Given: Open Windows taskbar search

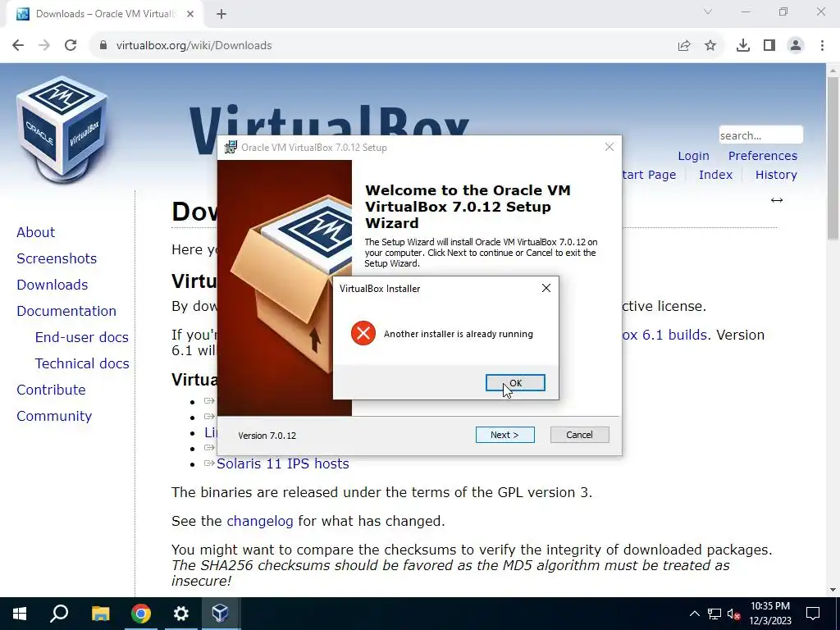Looking at the screenshot, I should 59,614.
